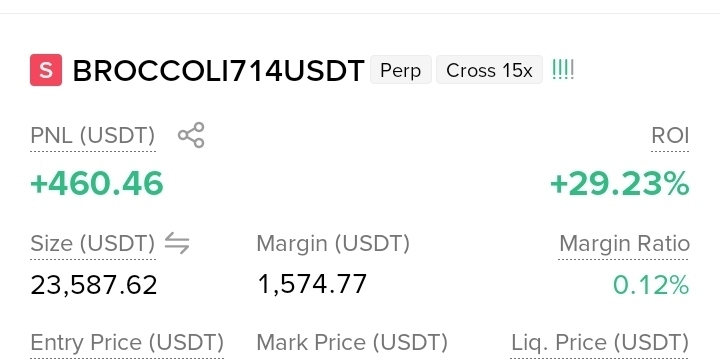The image size is (720, 361).
Task: Tap the Mark Price (USDT) label
Action: tap(352, 343)
